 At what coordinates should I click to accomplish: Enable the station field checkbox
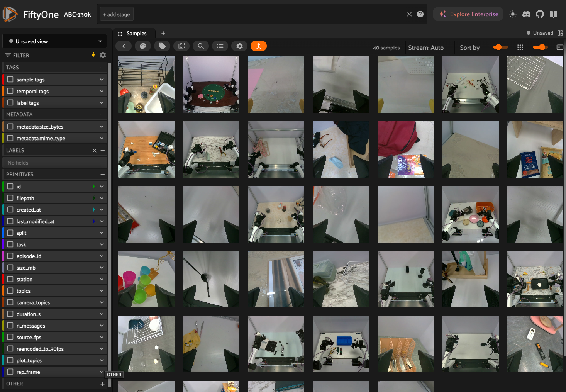[x=10, y=279]
